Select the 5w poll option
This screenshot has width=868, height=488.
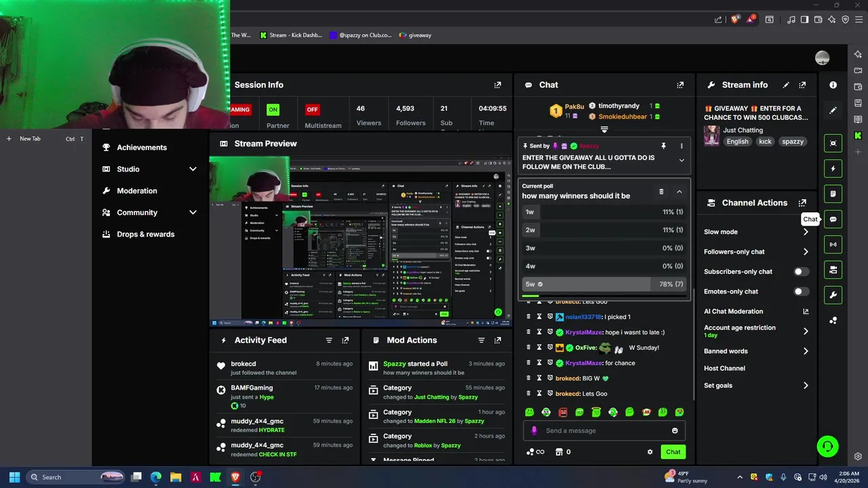click(x=604, y=284)
